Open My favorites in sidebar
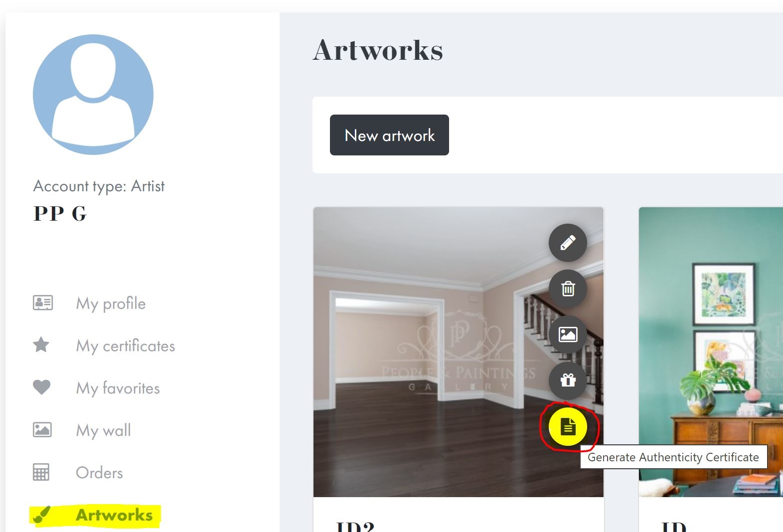Viewport: 783px width, 532px height. click(x=118, y=388)
